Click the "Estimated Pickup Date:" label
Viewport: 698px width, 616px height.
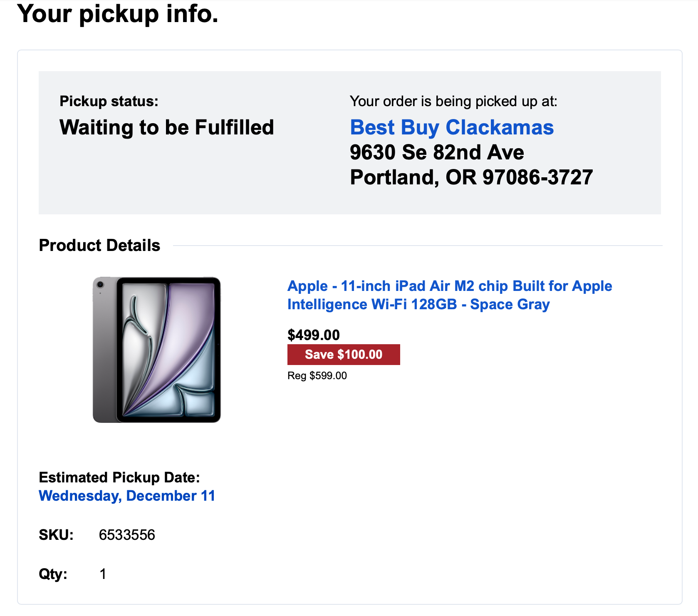(x=119, y=477)
